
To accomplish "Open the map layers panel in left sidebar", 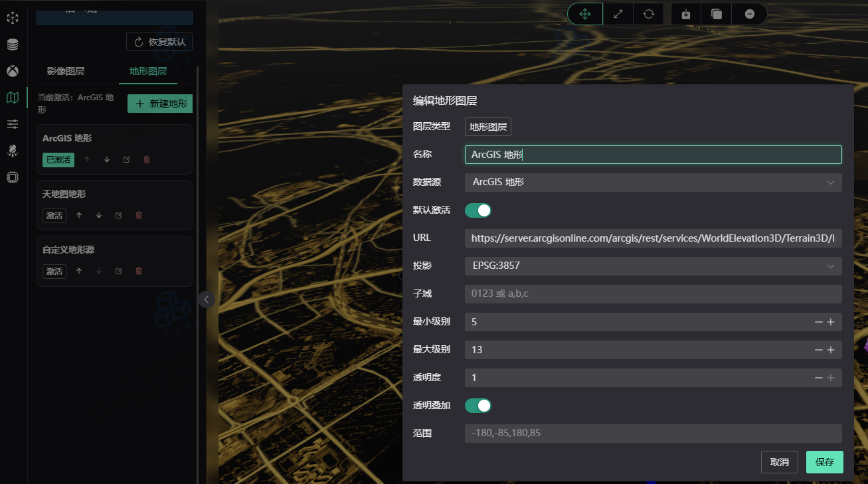I will pos(12,98).
